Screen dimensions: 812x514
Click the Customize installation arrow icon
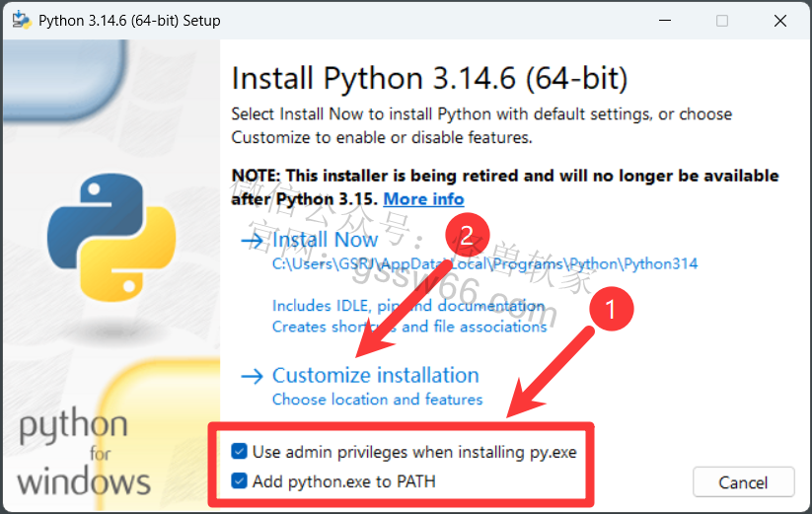(253, 376)
